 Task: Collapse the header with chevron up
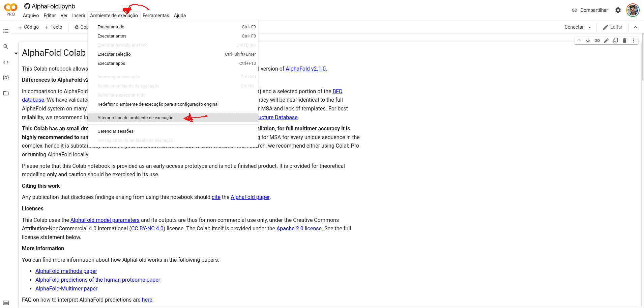click(x=636, y=27)
